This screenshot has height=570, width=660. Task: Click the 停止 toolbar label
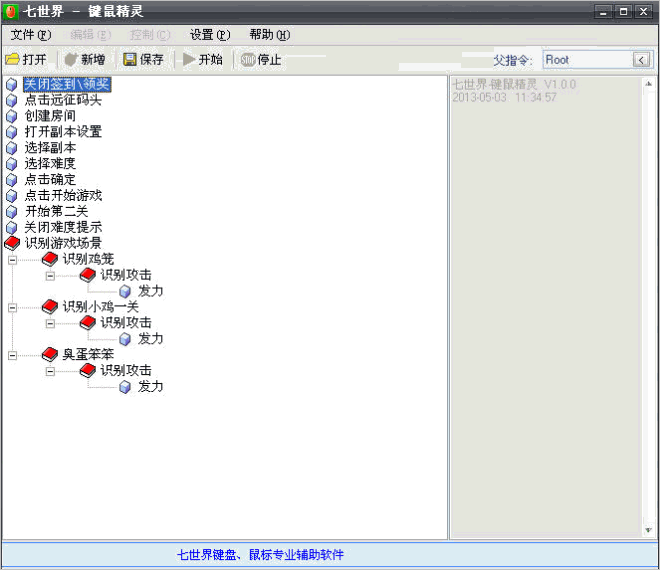coord(269,60)
